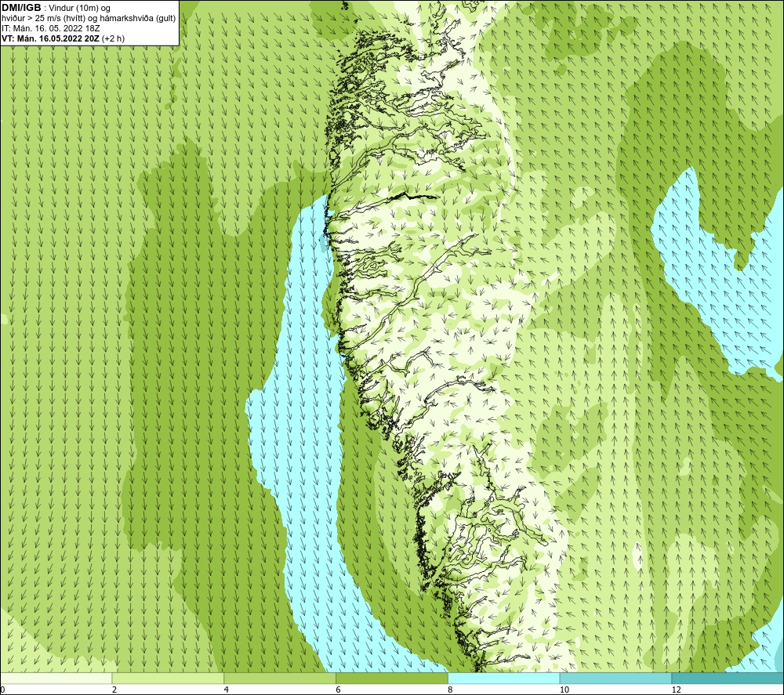Click the scale label '12'
784x695 pixels.
click(x=677, y=690)
